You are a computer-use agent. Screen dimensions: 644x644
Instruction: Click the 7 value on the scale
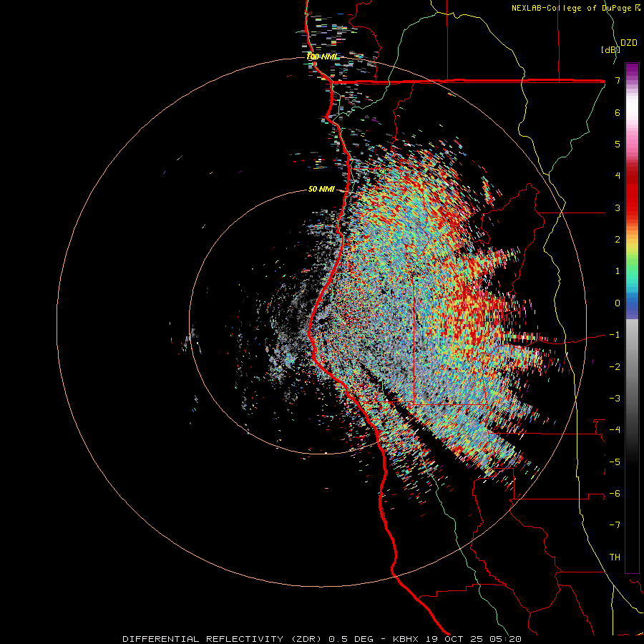pyautogui.click(x=618, y=80)
